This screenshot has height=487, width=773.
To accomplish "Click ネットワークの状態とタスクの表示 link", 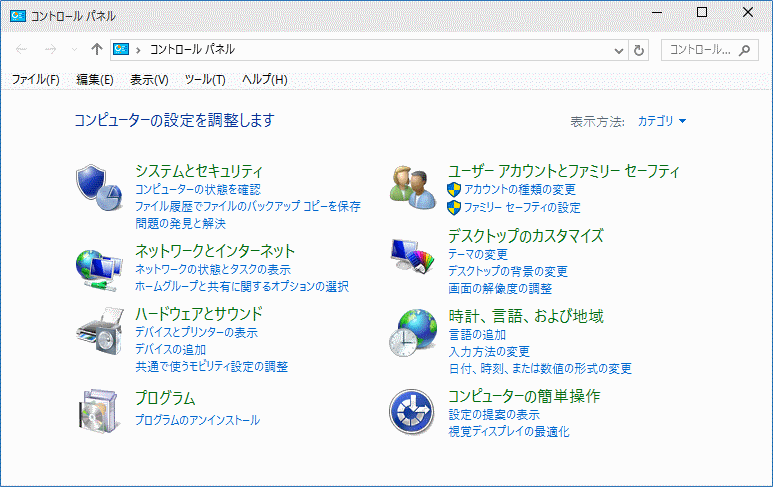I will point(213,270).
